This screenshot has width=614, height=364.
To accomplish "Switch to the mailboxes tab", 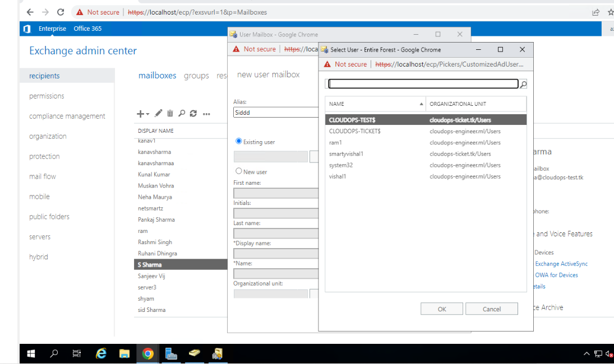I will coord(157,76).
